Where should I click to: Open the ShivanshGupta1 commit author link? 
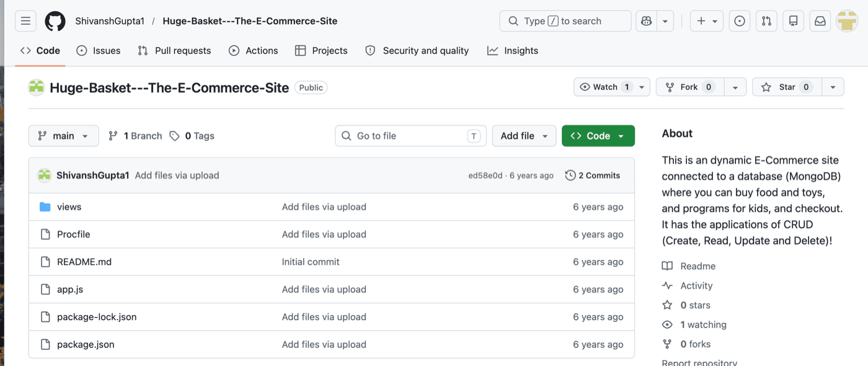(93, 176)
